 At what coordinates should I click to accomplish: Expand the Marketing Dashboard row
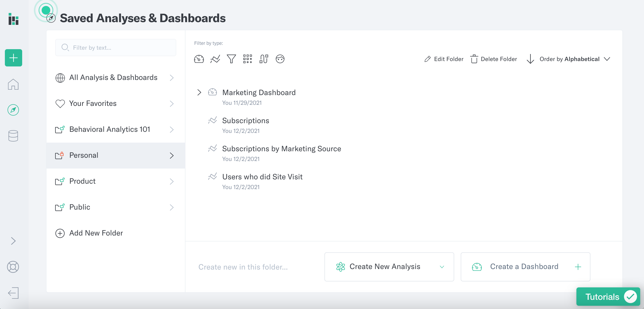pos(199,92)
